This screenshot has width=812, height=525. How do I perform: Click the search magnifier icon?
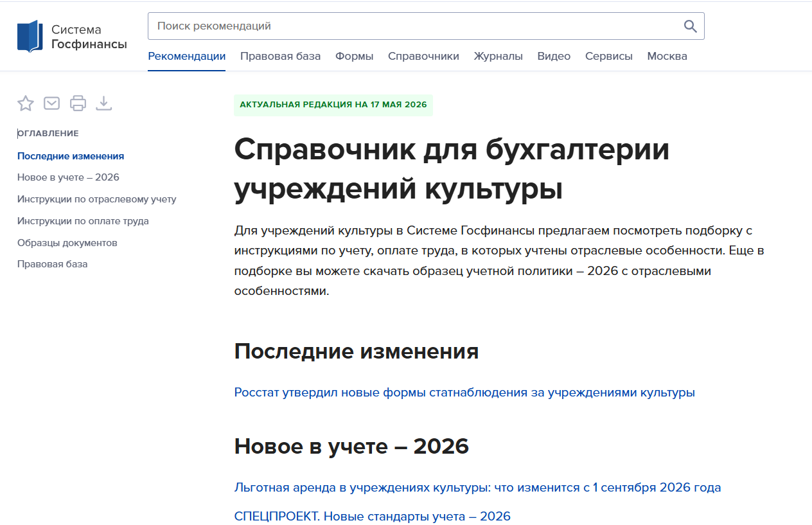(690, 26)
